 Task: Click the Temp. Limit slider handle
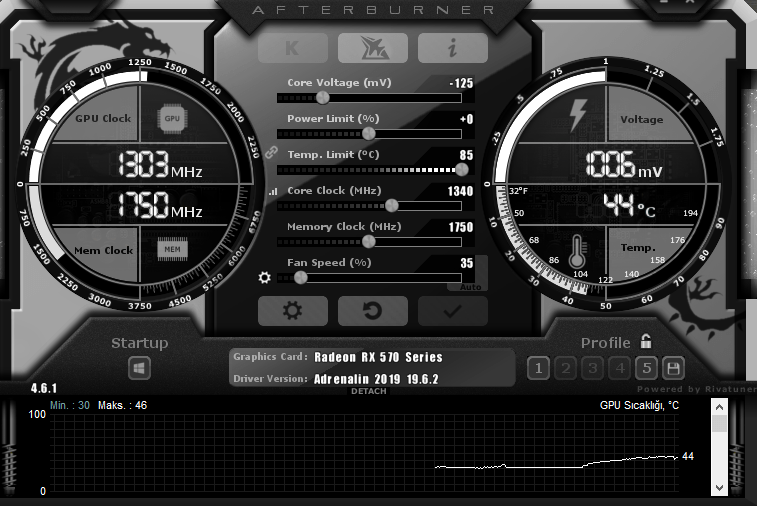(462, 169)
